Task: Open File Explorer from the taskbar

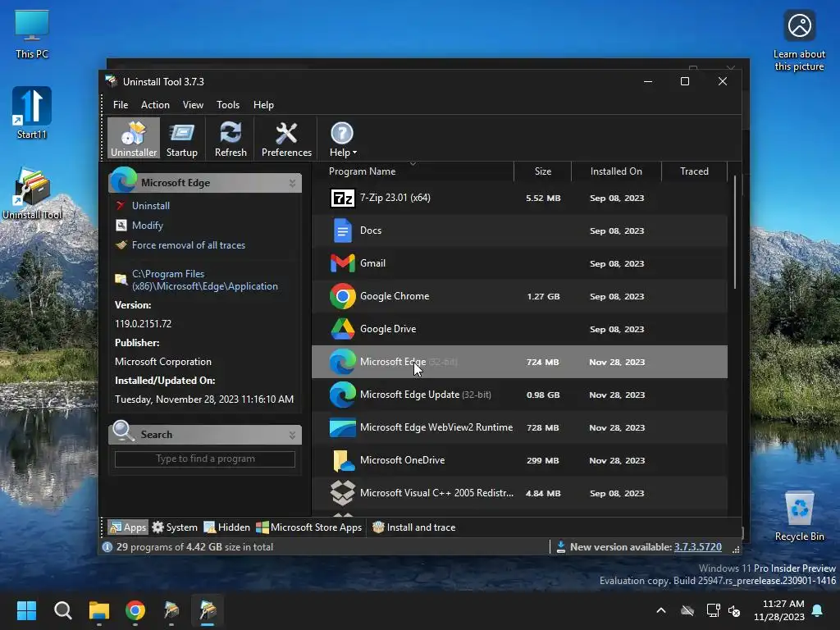Action: [99, 610]
